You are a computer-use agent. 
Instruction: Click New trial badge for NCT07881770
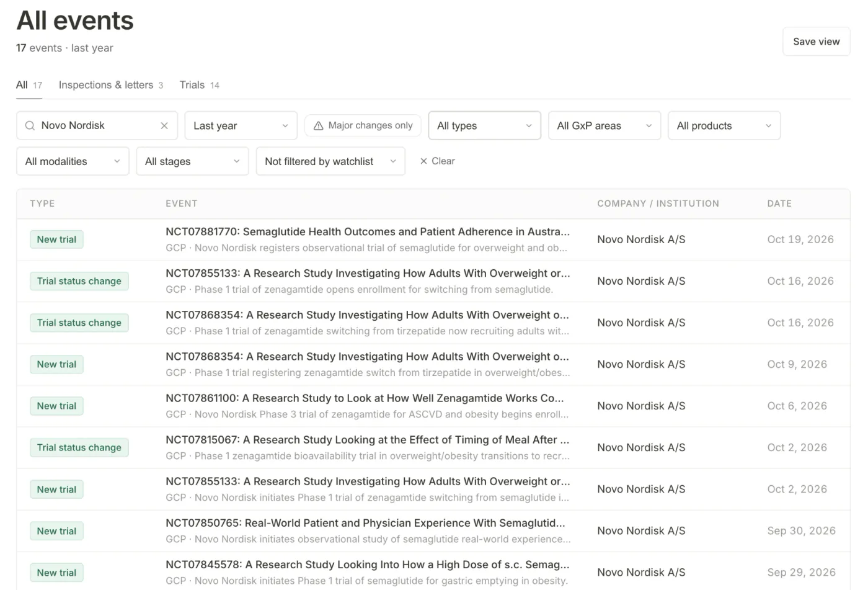tap(56, 239)
